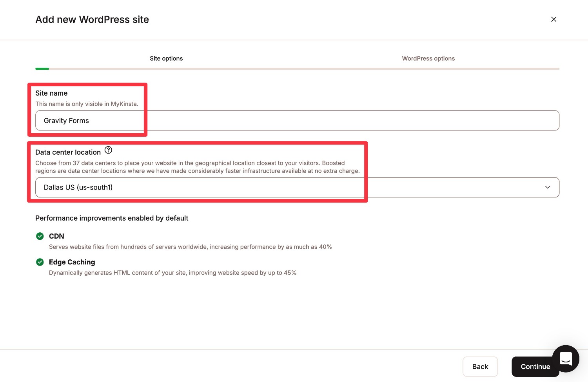The width and height of the screenshot is (588, 382).
Task: Click the 'Serves website files from hundreds of servers' description
Action: [x=190, y=247]
